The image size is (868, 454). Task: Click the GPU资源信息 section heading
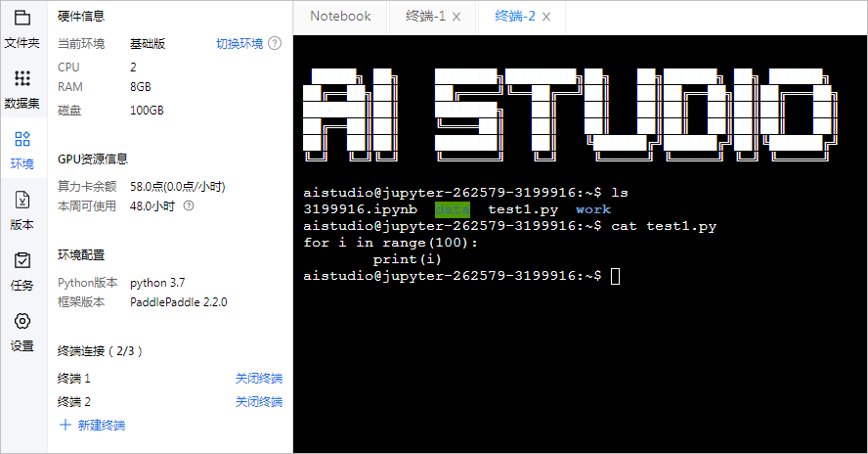[x=93, y=159]
